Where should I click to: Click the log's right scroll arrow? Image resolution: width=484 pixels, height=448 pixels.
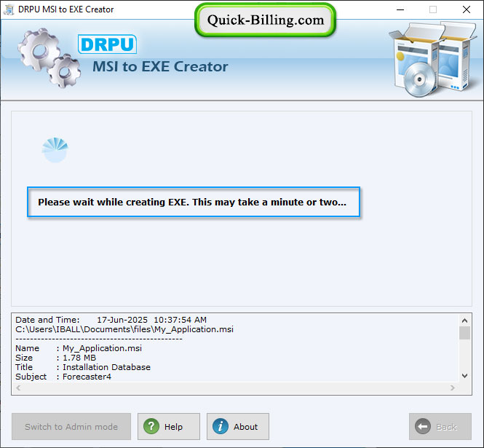pyautogui.click(x=453, y=388)
